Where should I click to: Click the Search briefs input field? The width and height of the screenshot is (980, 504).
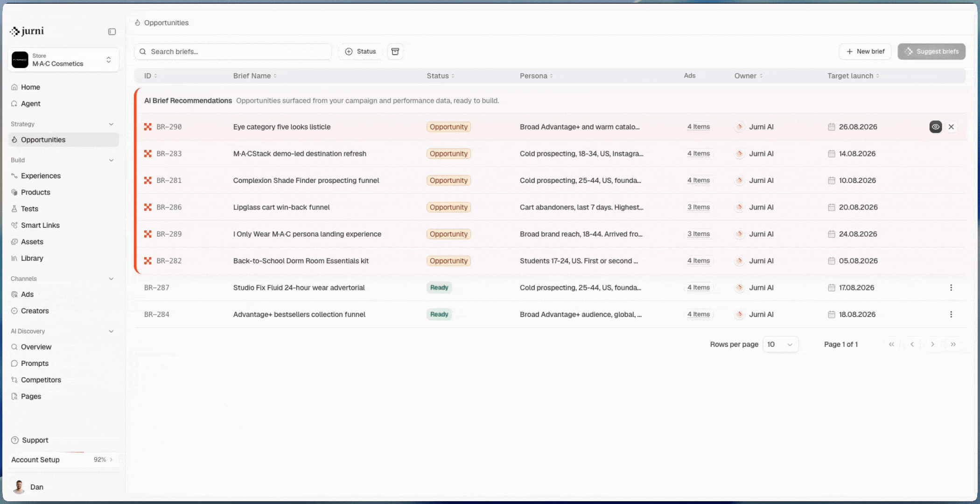[233, 52]
